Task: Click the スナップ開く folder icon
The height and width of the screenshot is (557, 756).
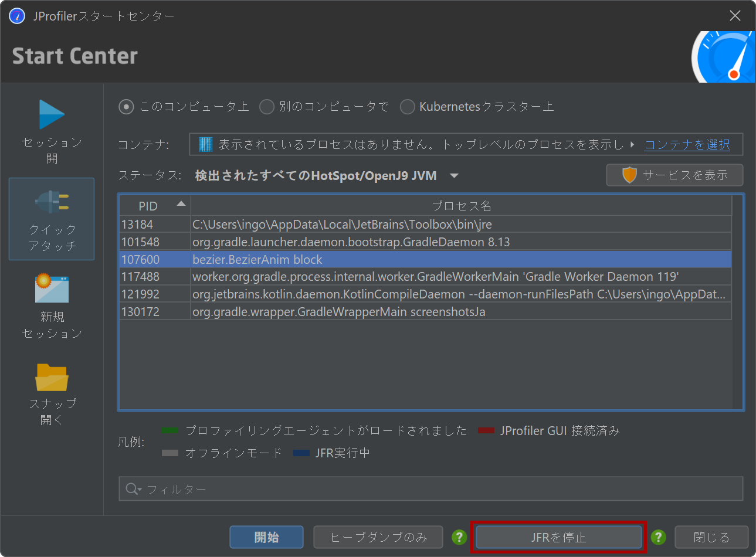Action: coord(52,377)
